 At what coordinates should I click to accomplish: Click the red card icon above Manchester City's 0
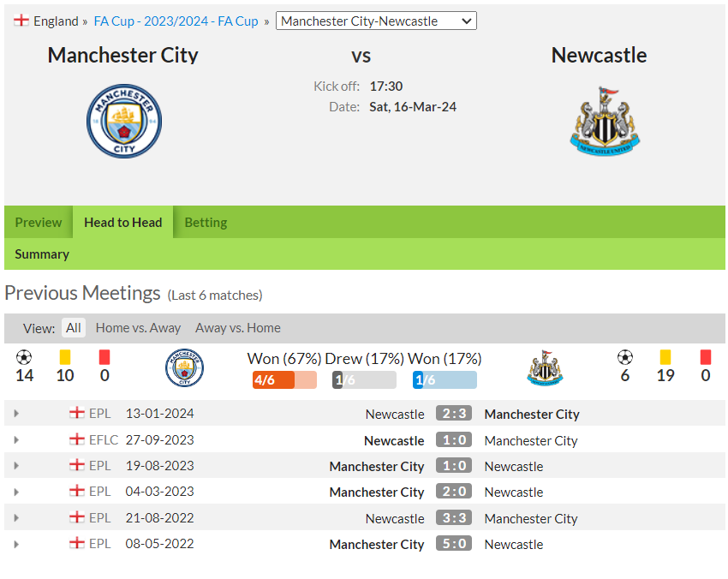coord(104,357)
